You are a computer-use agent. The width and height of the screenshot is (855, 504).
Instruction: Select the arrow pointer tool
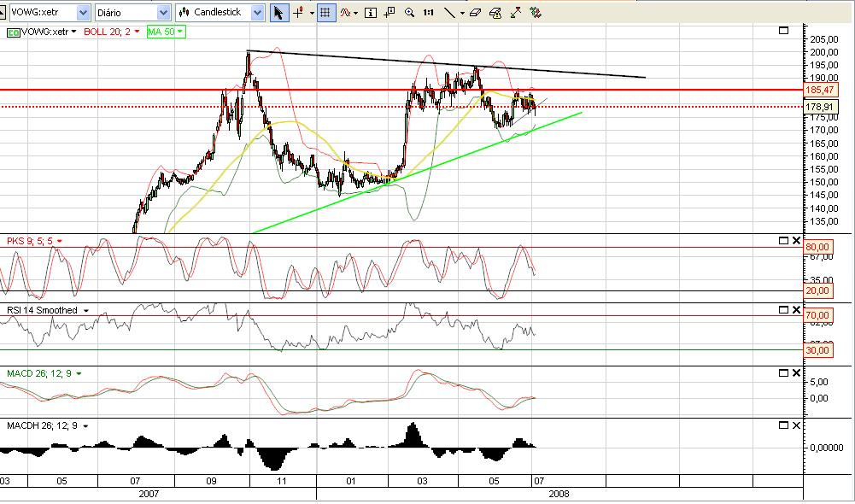pyautogui.click(x=278, y=12)
